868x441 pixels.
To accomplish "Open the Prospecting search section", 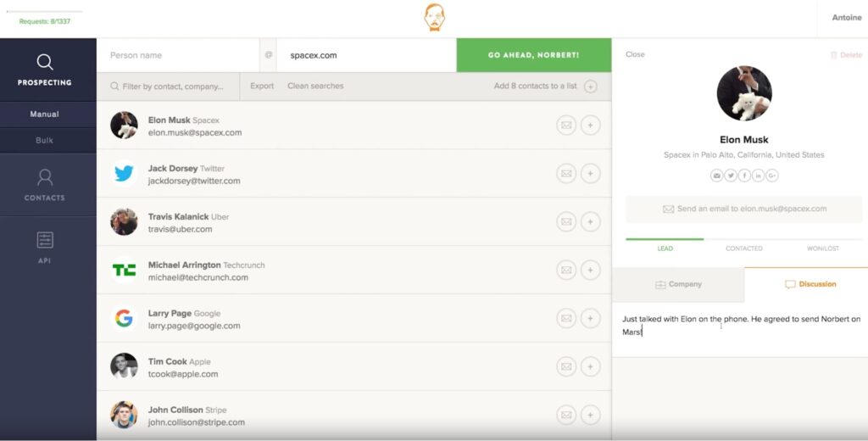I will point(45,70).
